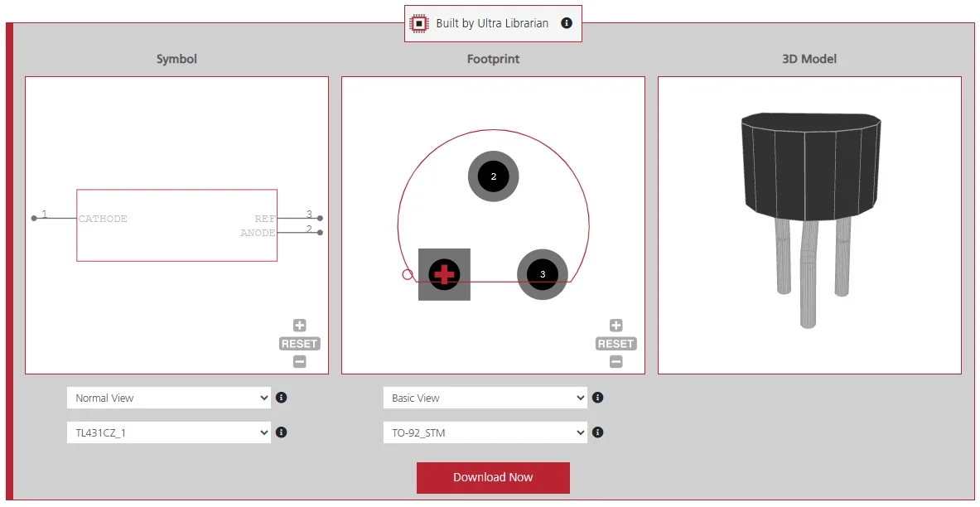Click the Download Now button
980x507 pixels.
coord(493,478)
